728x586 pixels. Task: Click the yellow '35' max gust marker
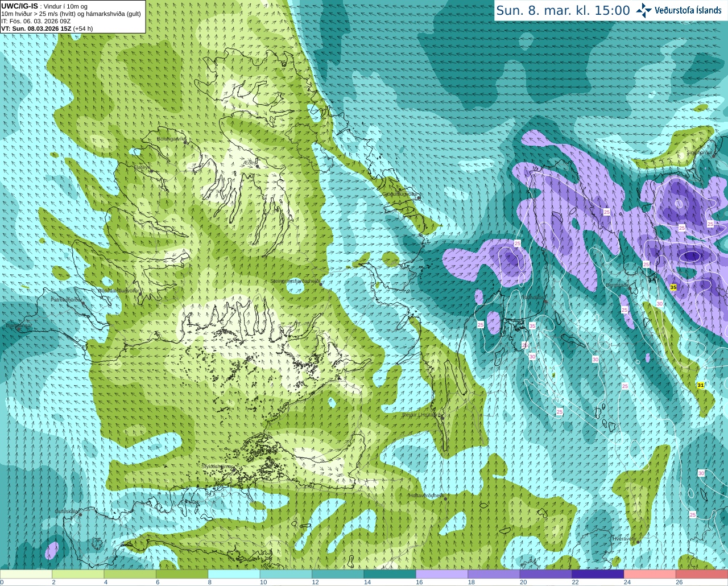(x=673, y=287)
